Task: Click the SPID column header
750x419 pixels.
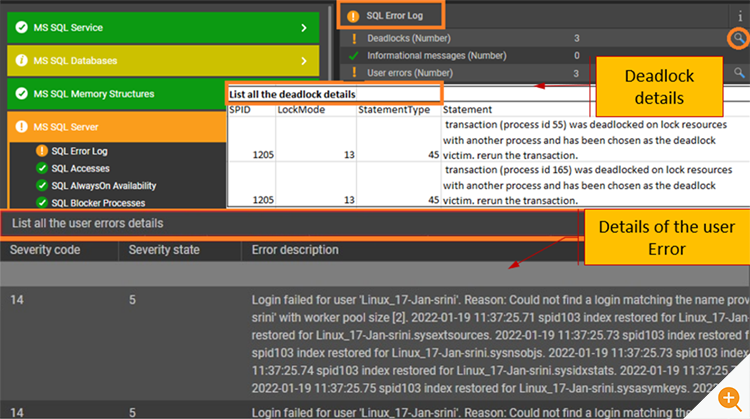Action: (x=240, y=110)
